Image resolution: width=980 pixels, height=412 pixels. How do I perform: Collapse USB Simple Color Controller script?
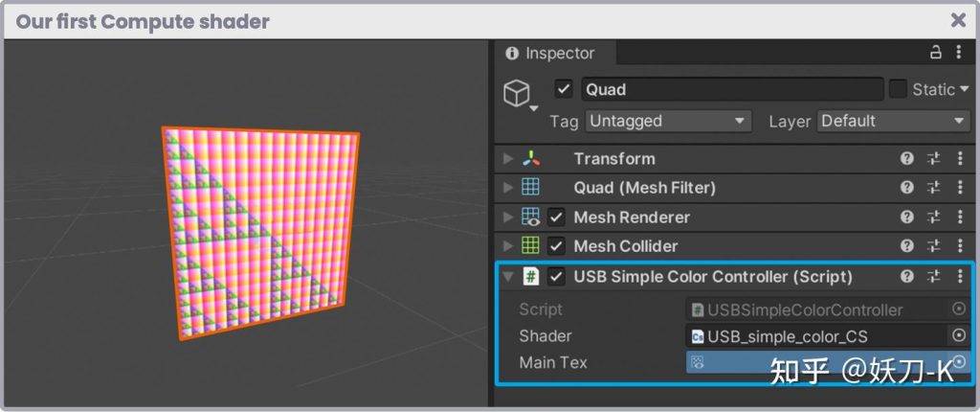[508, 277]
